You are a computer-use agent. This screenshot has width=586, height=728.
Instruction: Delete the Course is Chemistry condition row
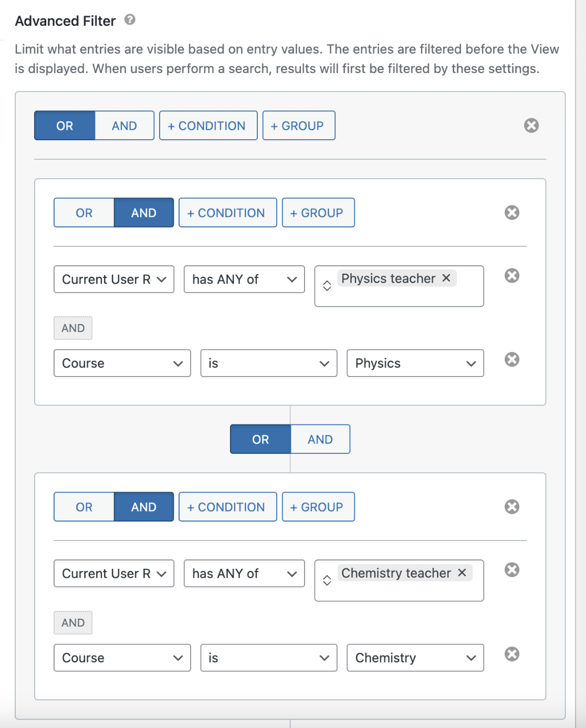pyautogui.click(x=512, y=654)
